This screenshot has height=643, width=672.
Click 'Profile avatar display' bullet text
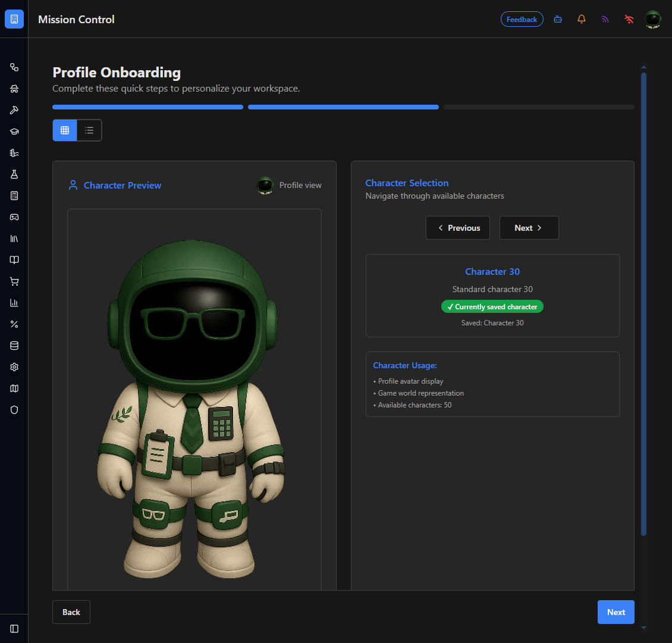[410, 381]
